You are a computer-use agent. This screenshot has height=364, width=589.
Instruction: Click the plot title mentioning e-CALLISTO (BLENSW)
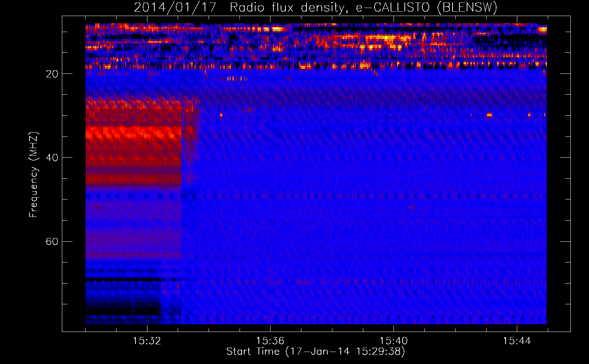(316, 8)
